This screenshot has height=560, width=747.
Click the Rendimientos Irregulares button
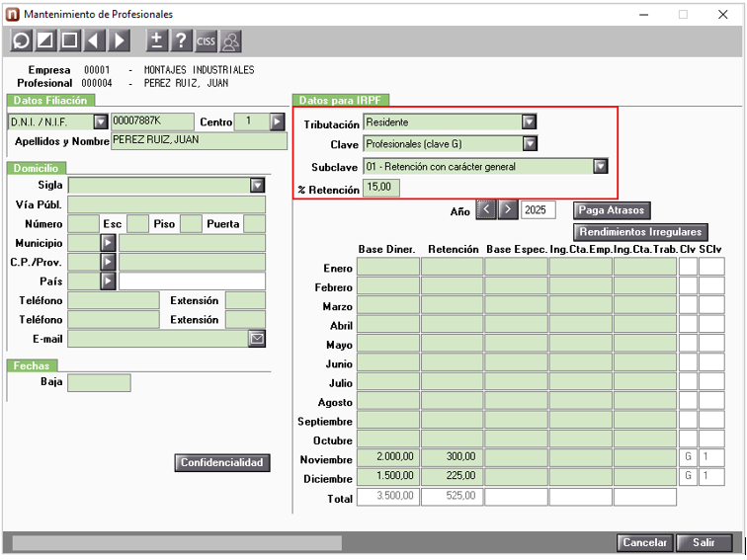[x=640, y=232]
